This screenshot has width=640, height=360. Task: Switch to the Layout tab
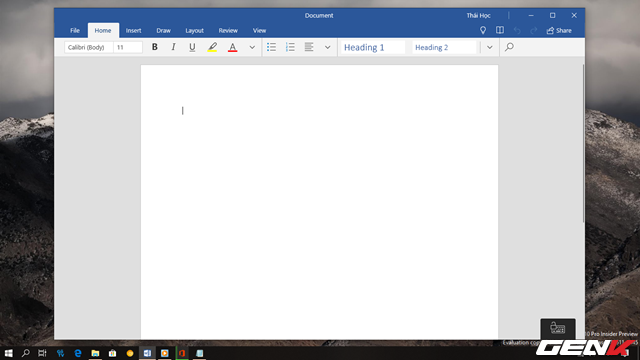[194, 31]
